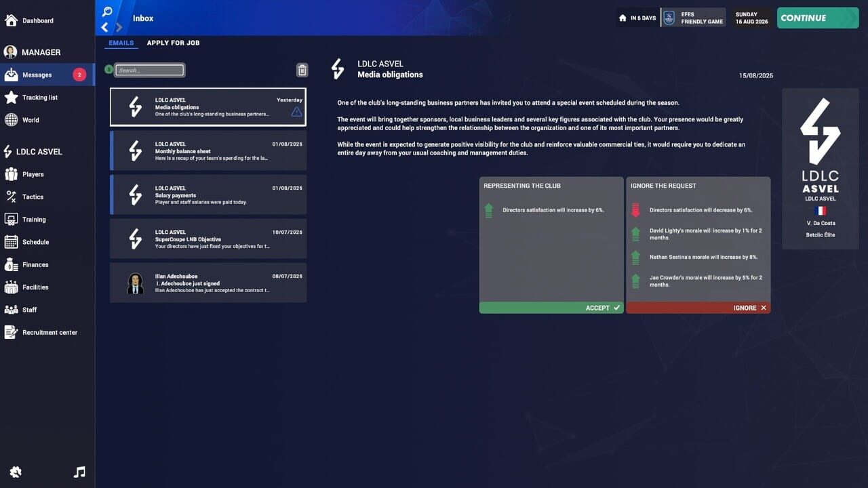Viewport: 868px width, 488px height.
Task: Click the magnifier search icon in header
Action: pyautogui.click(x=107, y=12)
